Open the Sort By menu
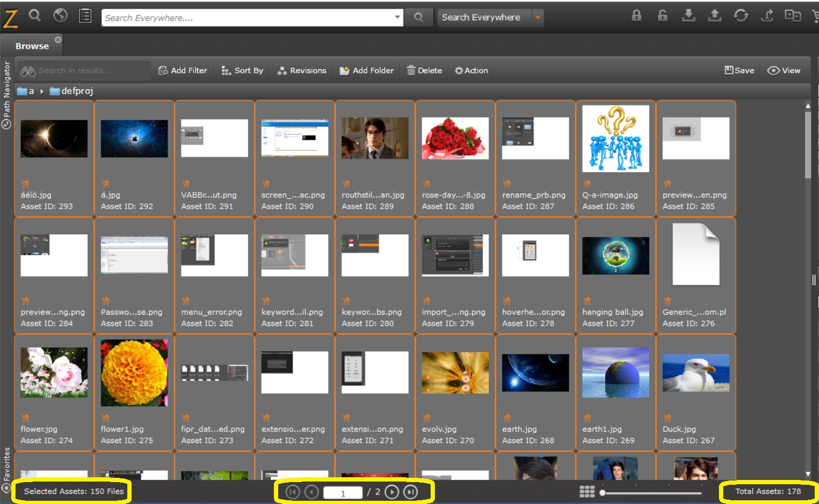This screenshot has width=819, height=504. (242, 71)
